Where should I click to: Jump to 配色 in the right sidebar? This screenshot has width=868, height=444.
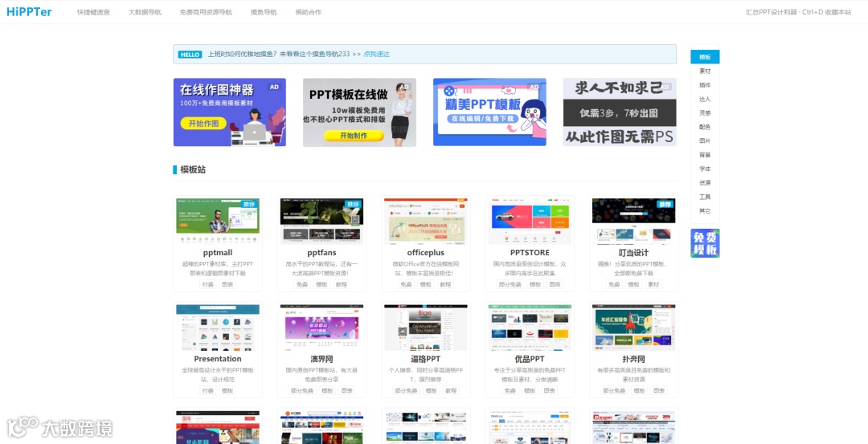(x=705, y=127)
